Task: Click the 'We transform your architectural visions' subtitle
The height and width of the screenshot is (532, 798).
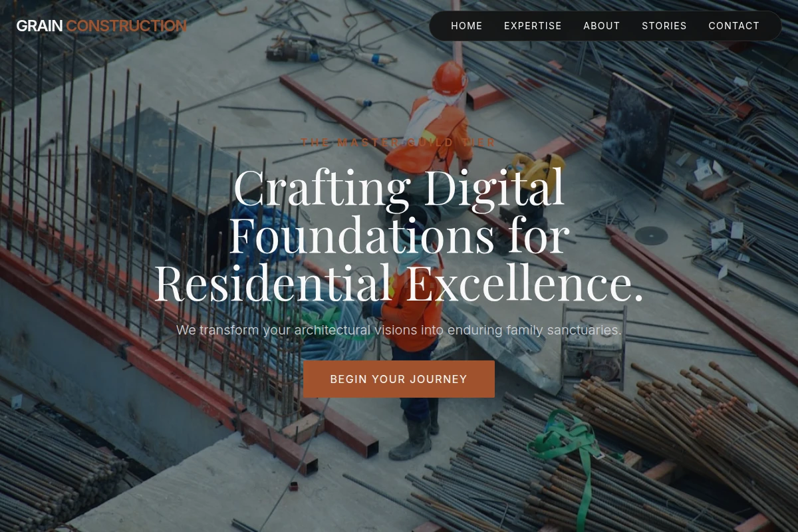Action: coord(399,330)
